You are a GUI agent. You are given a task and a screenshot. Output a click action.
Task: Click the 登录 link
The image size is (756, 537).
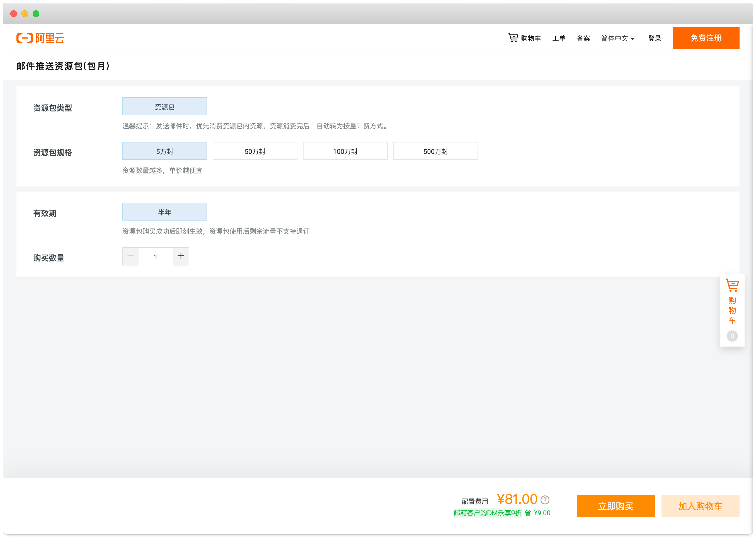655,38
